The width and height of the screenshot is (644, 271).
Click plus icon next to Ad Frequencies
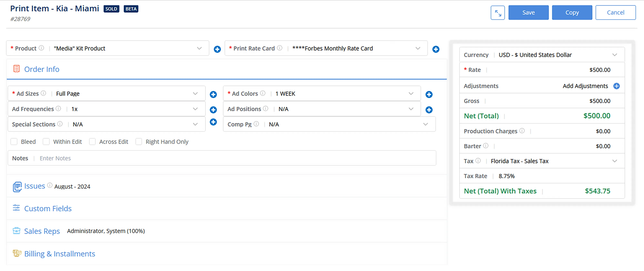[x=213, y=110]
